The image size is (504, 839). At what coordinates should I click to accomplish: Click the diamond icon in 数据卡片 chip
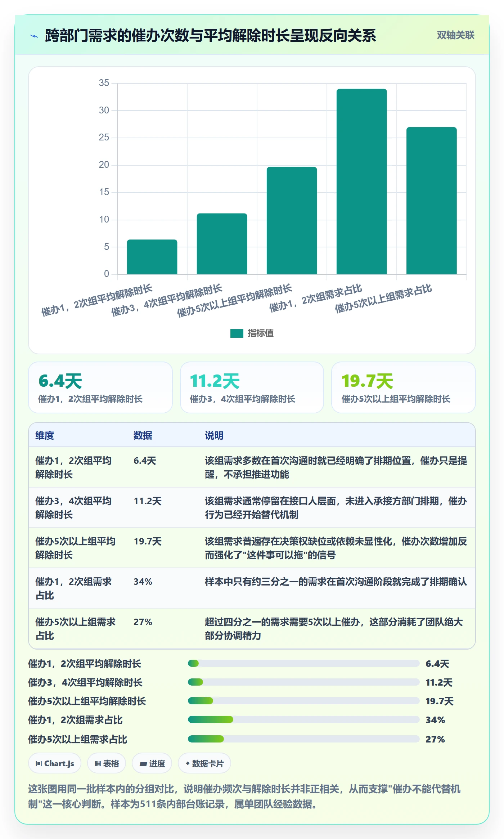[188, 763]
